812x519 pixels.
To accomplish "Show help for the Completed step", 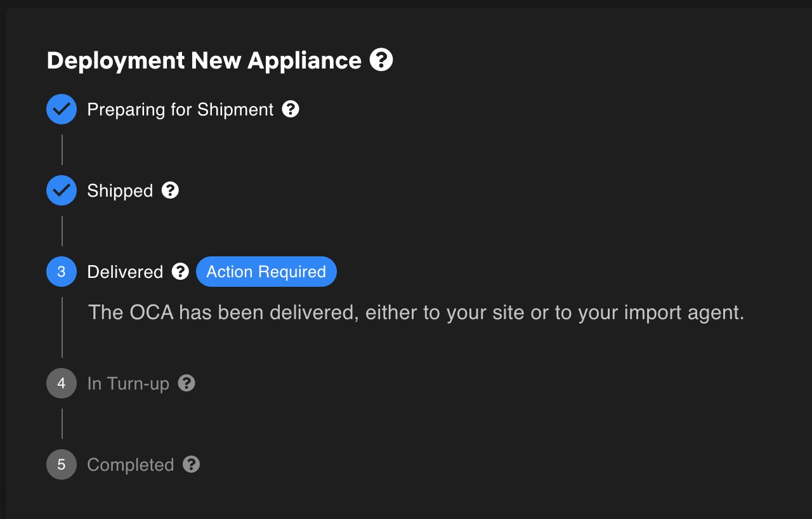I will [x=192, y=464].
